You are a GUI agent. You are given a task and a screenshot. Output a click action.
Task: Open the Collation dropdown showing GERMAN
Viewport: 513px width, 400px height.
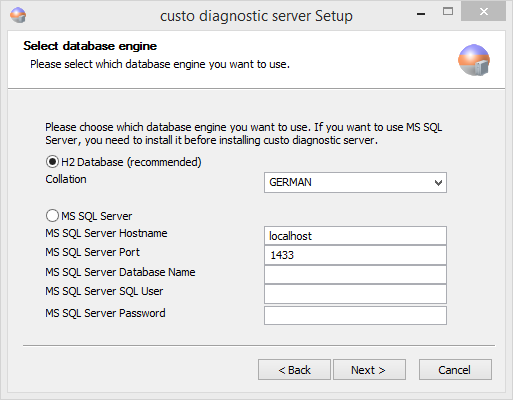(355, 182)
